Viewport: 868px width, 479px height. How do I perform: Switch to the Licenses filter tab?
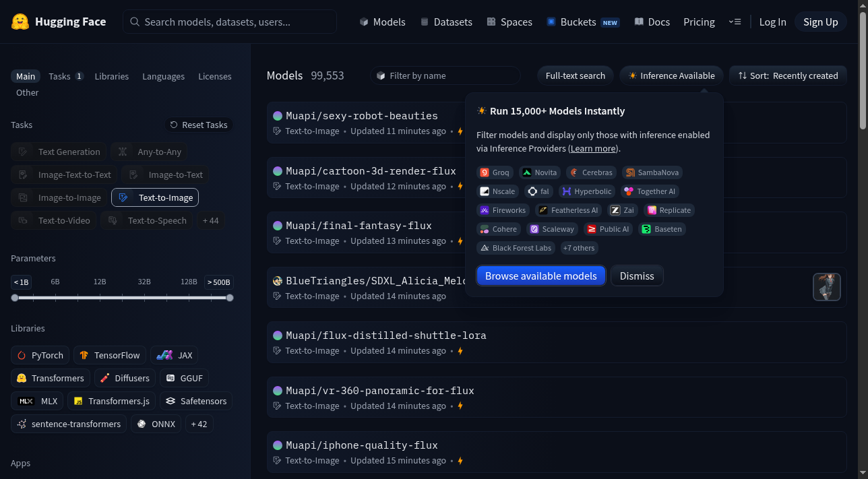[214, 76]
